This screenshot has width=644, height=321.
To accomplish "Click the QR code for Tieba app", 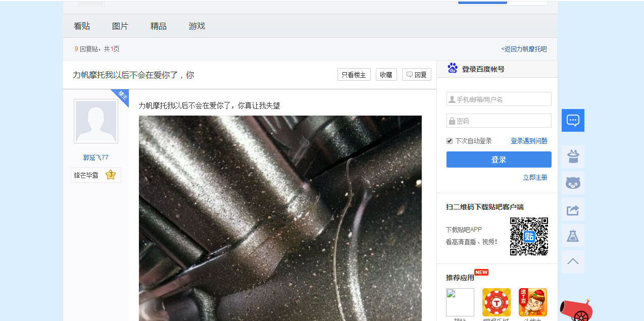I will 529,236.
